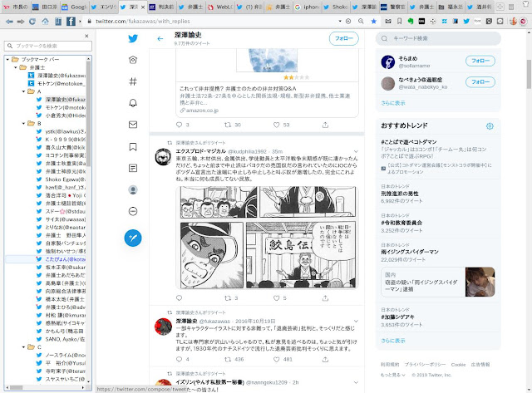532x393 pixels.
Task: Follow the なべきょう@過眠症 account
Action: tap(480, 82)
